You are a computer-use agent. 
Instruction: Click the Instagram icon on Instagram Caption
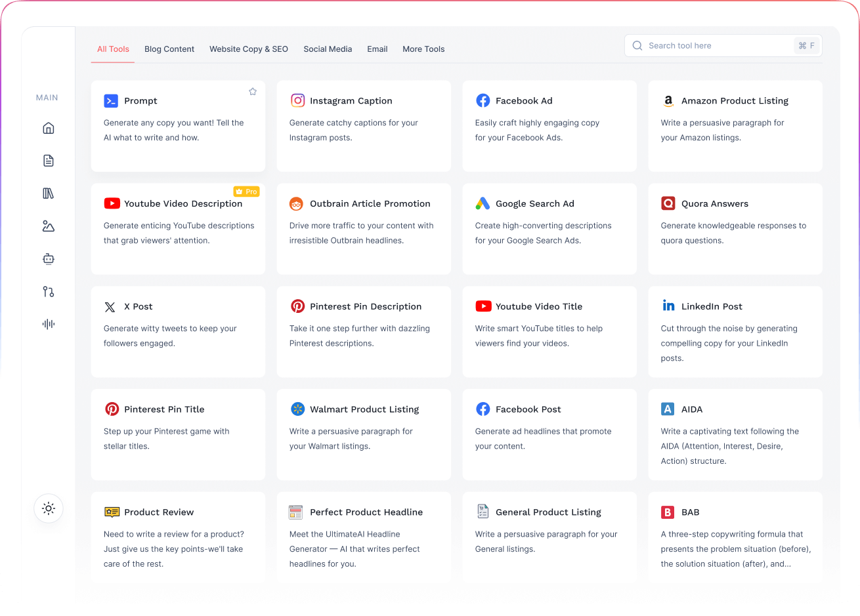(297, 100)
